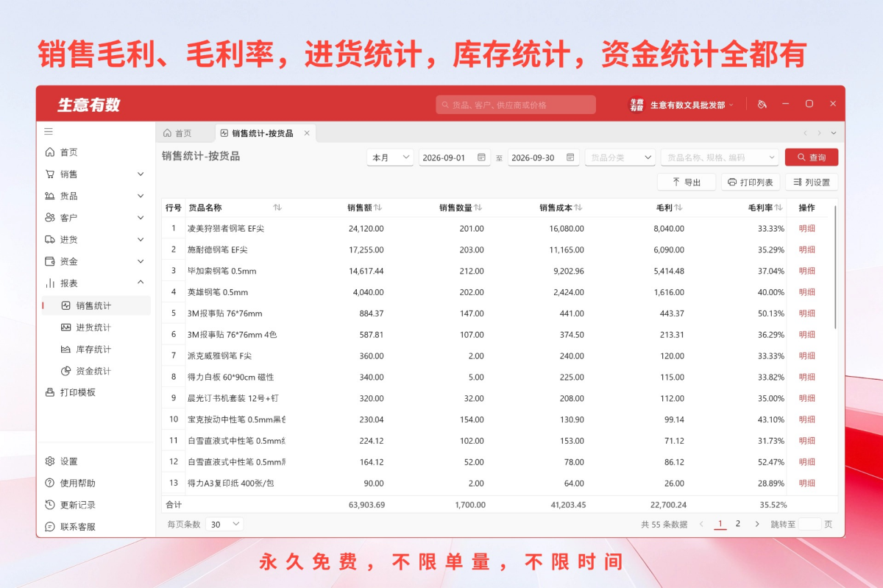Open the tab list dropdown arrow
Image resolution: width=883 pixels, height=588 pixels.
click(x=834, y=133)
